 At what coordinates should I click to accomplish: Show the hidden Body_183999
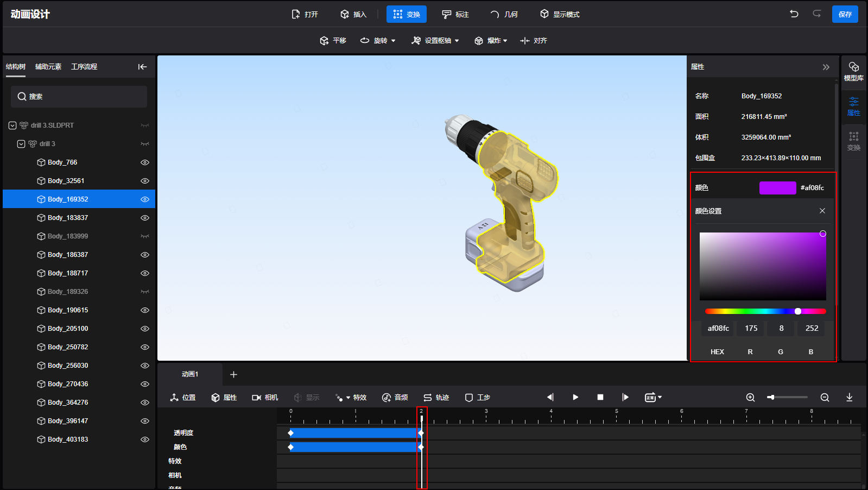point(145,236)
